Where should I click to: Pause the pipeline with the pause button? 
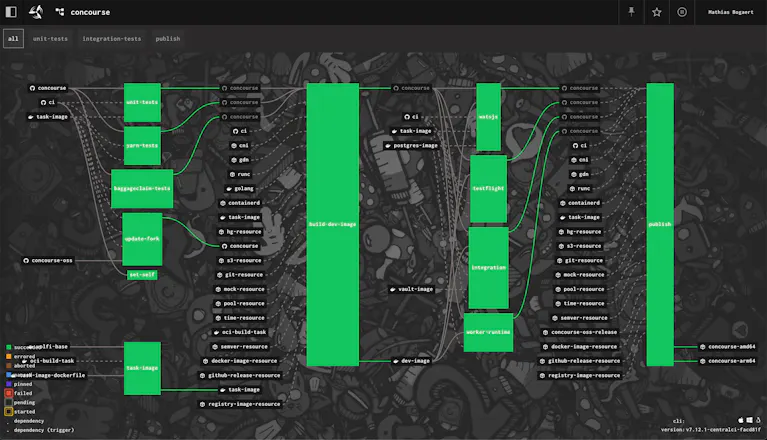coord(682,12)
